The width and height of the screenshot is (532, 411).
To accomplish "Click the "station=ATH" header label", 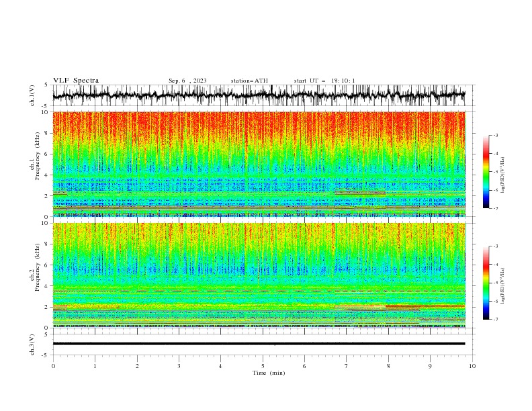I will click(249, 81).
